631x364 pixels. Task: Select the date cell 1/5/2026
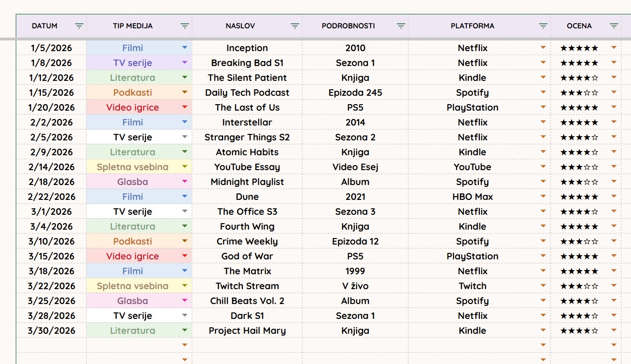point(51,48)
